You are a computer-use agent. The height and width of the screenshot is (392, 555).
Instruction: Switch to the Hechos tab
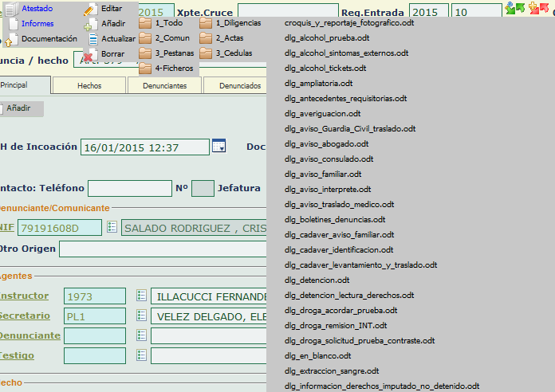pos(89,85)
